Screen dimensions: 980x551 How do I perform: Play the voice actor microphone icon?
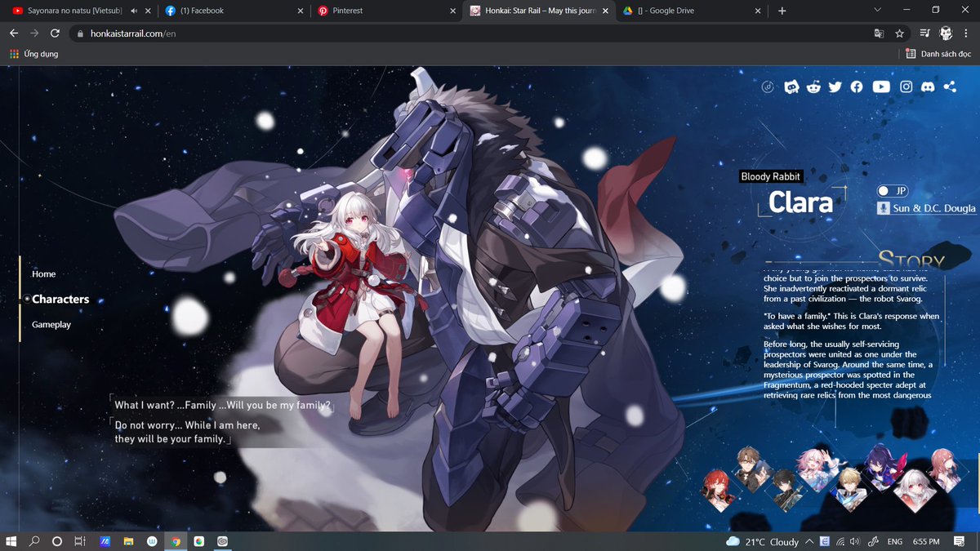[x=883, y=208]
